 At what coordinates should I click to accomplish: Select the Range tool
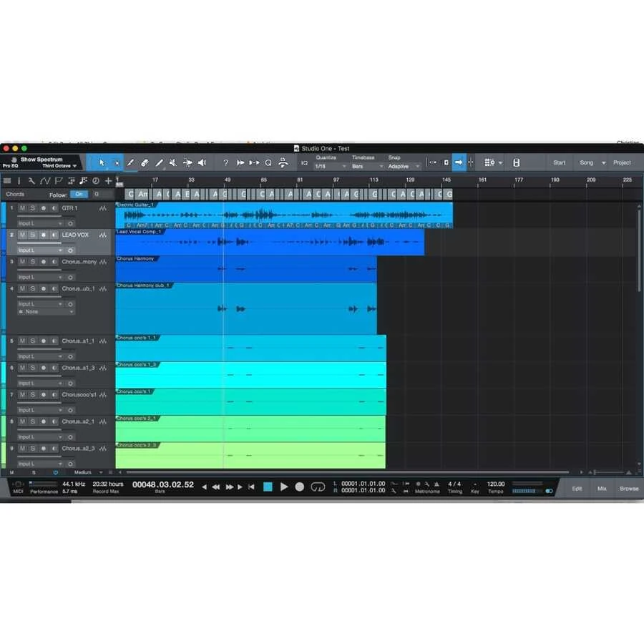116,163
